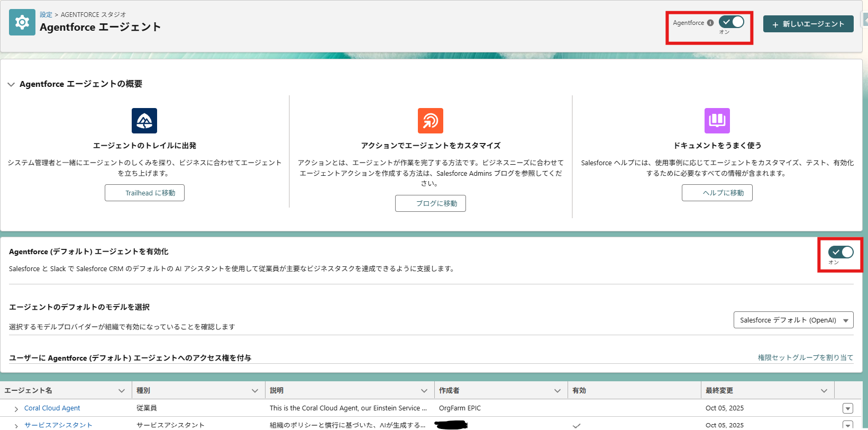The image size is (868, 430).
Task: Click the info icon next to Agentforce label
Action: (x=710, y=23)
